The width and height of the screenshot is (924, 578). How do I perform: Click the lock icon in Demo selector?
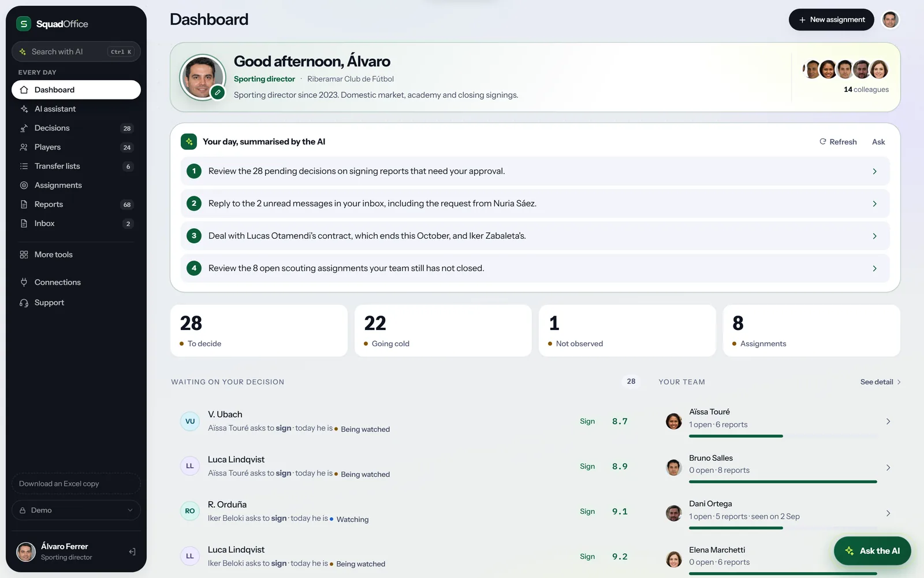pos(23,510)
